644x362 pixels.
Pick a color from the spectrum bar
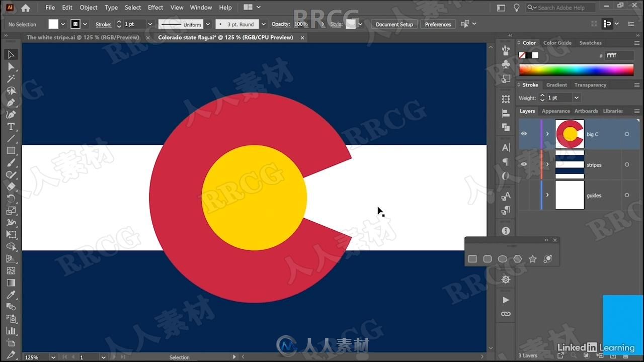click(576, 70)
